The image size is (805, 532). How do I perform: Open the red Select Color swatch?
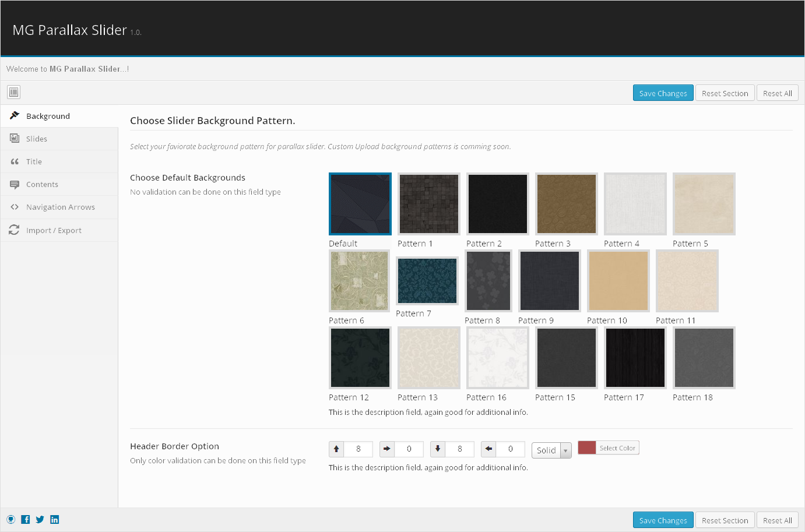[587, 448]
